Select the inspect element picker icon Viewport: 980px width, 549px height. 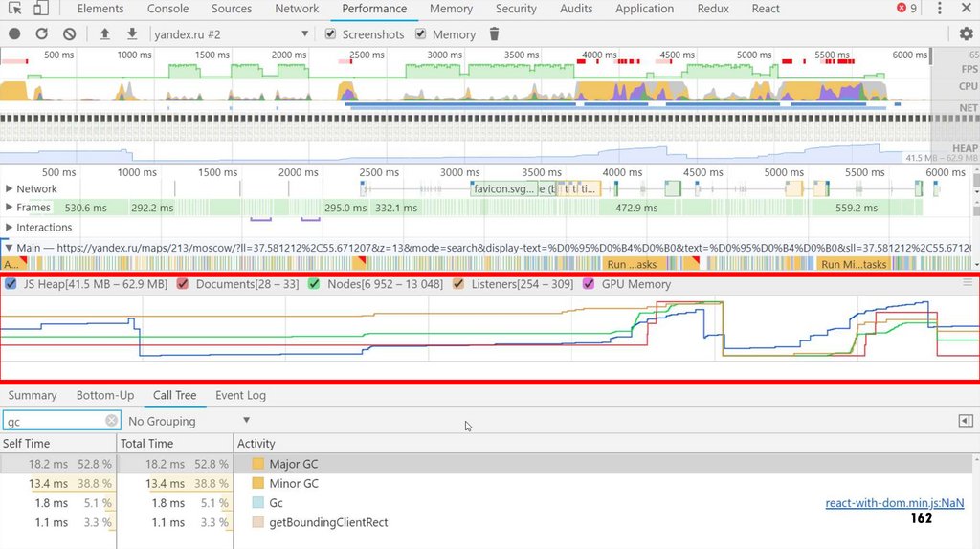point(14,9)
